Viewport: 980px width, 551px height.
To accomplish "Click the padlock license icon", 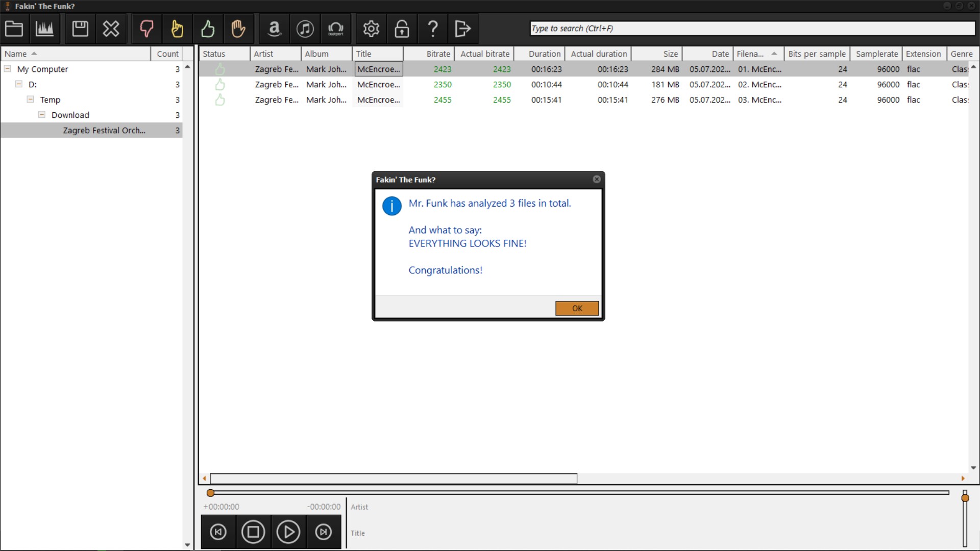I will [402, 29].
